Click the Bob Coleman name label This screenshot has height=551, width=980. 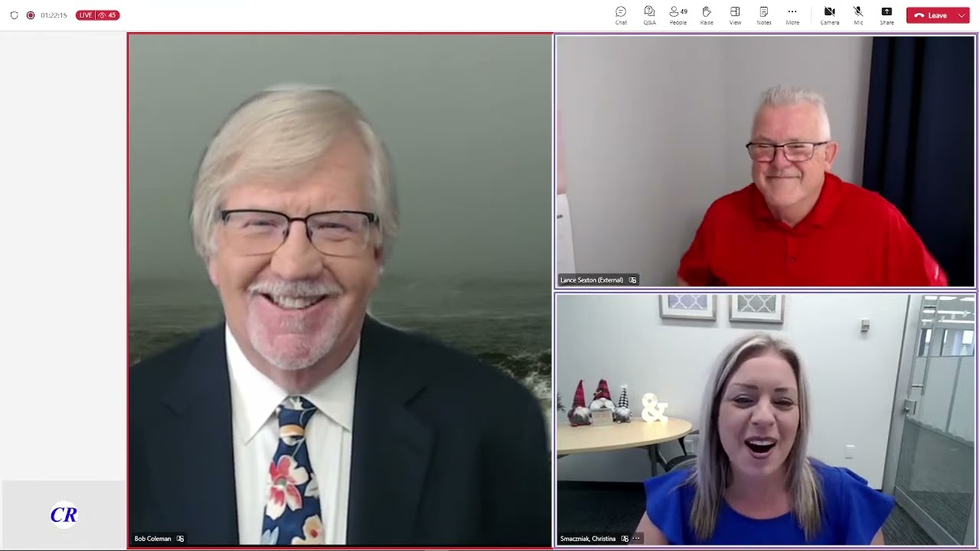[x=152, y=539]
